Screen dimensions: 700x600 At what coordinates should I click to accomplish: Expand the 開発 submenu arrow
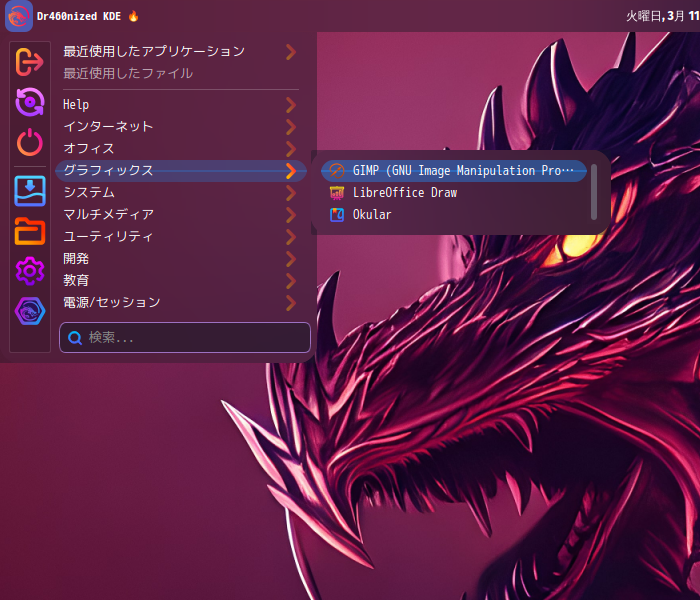[x=291, y=258]
